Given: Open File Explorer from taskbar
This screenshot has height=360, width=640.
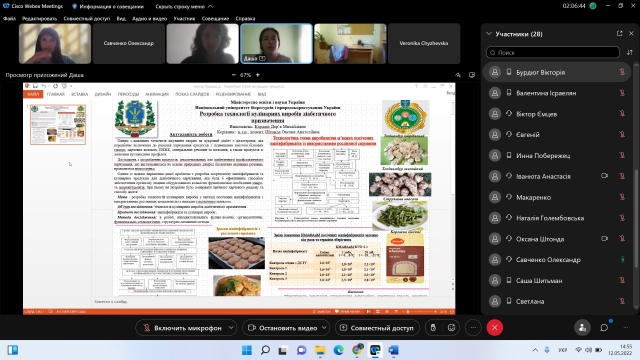Looking at the screenshot, I should click(x=320, y=350).
